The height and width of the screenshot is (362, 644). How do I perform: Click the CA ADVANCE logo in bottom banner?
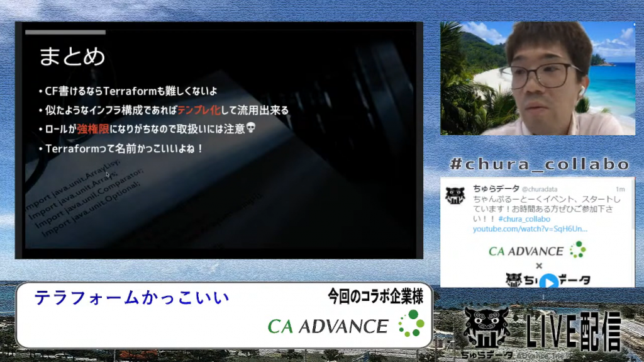click(x=346, y=324)
